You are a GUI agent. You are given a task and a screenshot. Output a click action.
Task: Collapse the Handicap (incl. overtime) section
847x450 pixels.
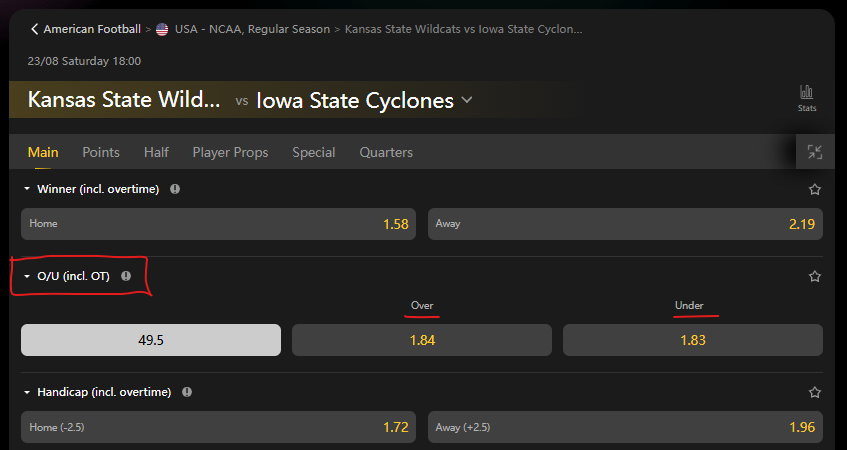coord(27,392)
